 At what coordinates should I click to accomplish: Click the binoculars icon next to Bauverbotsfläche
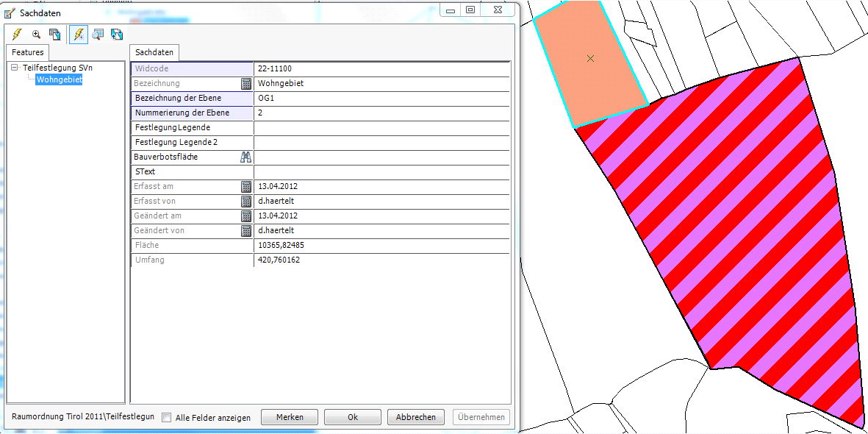[x=246, y=157]
